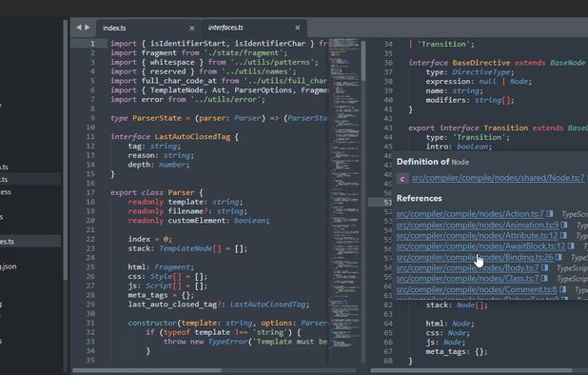Close the index.ts tab

tap(192, 29)
